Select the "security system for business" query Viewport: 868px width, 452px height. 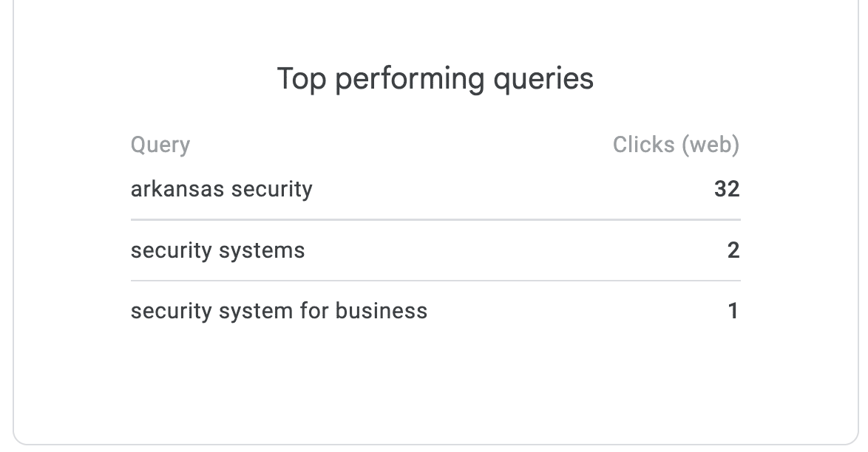(279, 311)
